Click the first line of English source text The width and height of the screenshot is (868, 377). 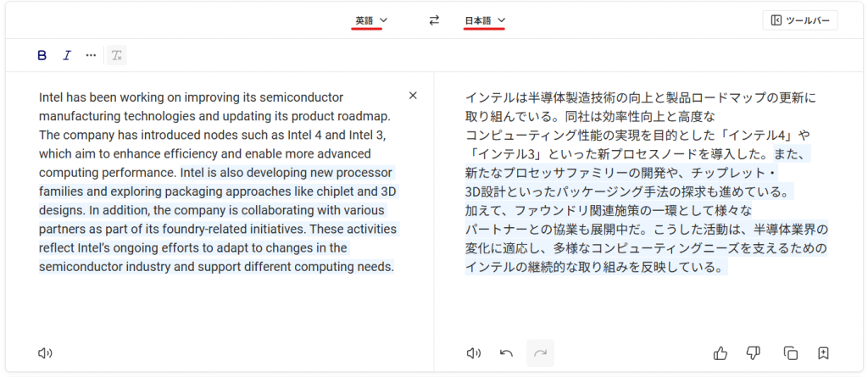(191, 97)
